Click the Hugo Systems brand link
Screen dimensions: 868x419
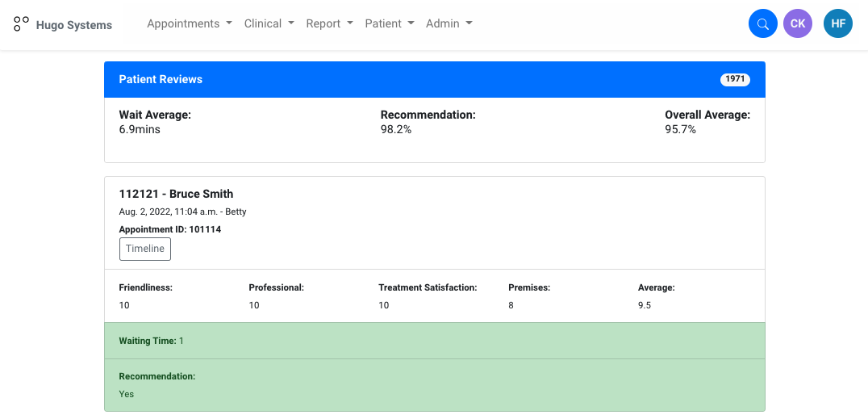click(73, 25)
